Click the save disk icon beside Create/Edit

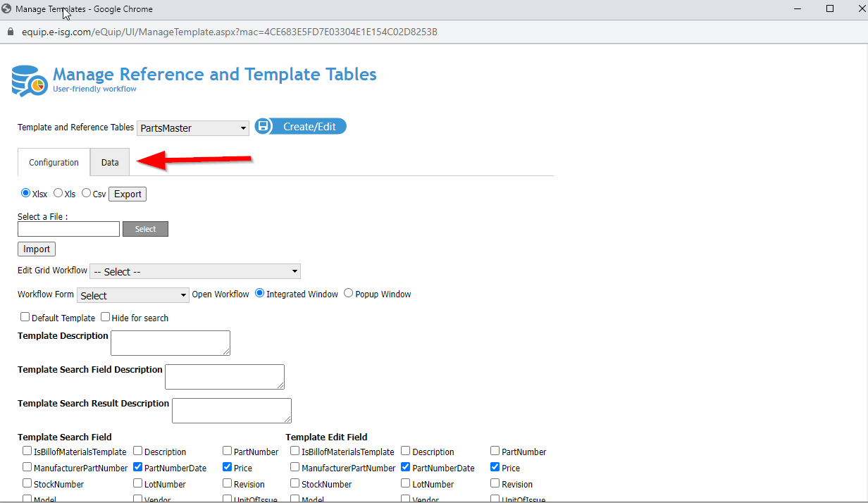(x=263, y=126)
